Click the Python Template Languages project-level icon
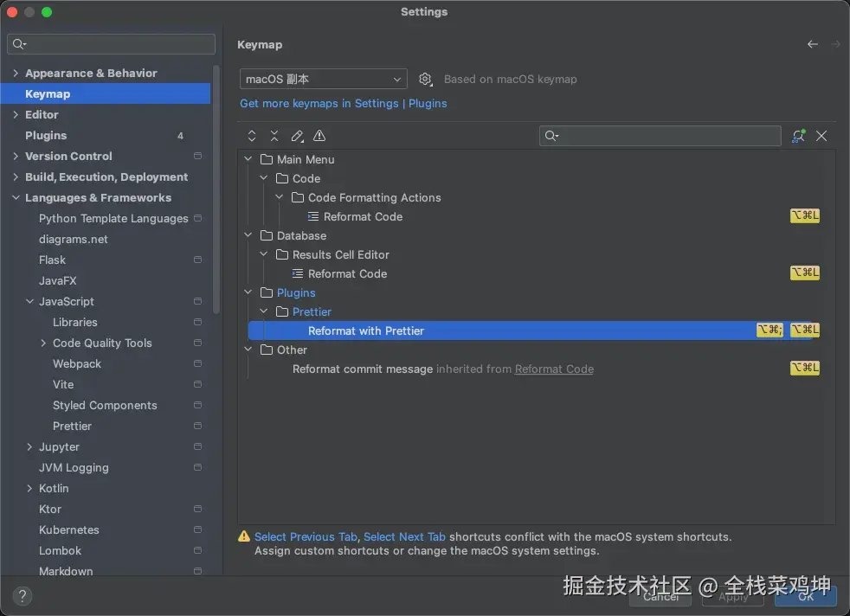 (x=198, y=218)
